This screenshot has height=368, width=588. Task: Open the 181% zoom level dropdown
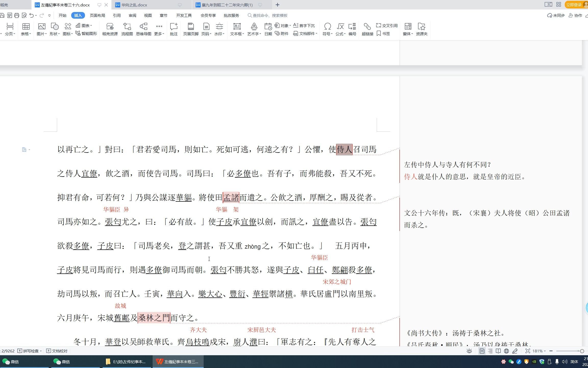539,351
